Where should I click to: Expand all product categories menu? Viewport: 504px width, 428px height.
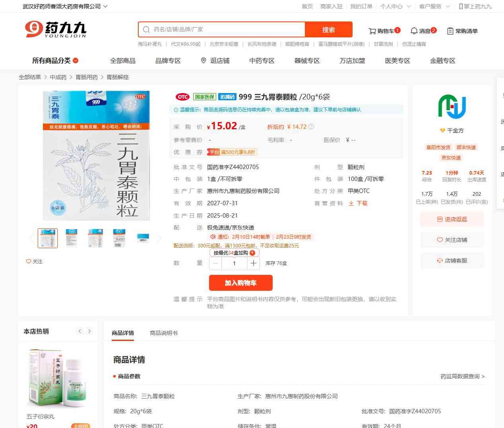point(55,60)
